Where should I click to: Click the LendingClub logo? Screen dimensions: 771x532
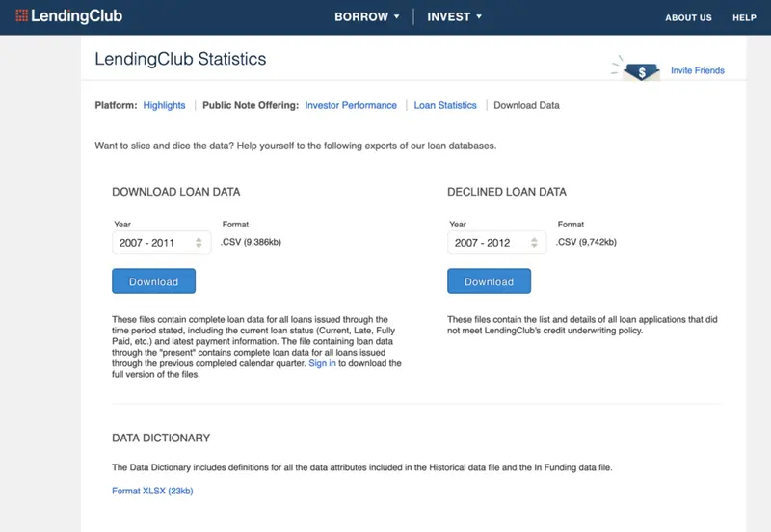tap(68, 16)
